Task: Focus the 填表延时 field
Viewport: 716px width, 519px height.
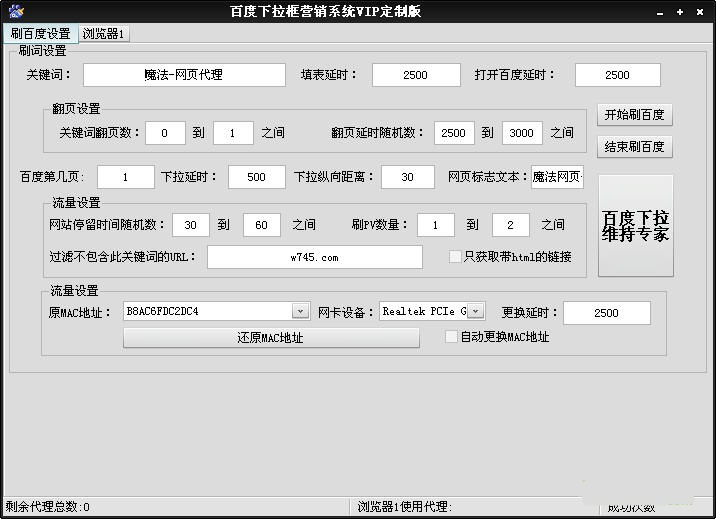Action: click(x=416, y=75)
